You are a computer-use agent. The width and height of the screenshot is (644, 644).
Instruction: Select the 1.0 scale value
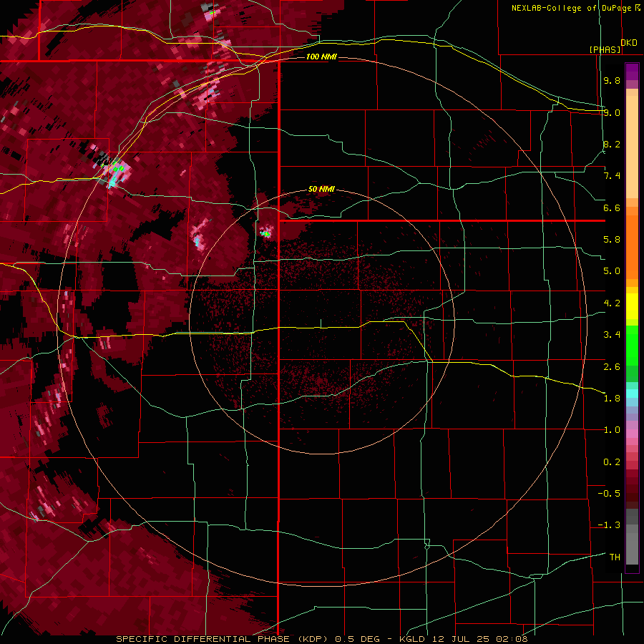coord(612,430)
